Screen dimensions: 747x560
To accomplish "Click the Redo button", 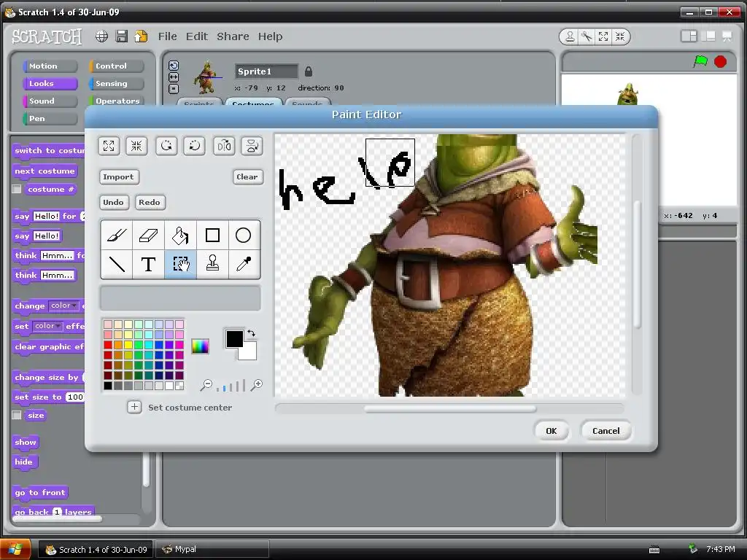I will point(150,202).
